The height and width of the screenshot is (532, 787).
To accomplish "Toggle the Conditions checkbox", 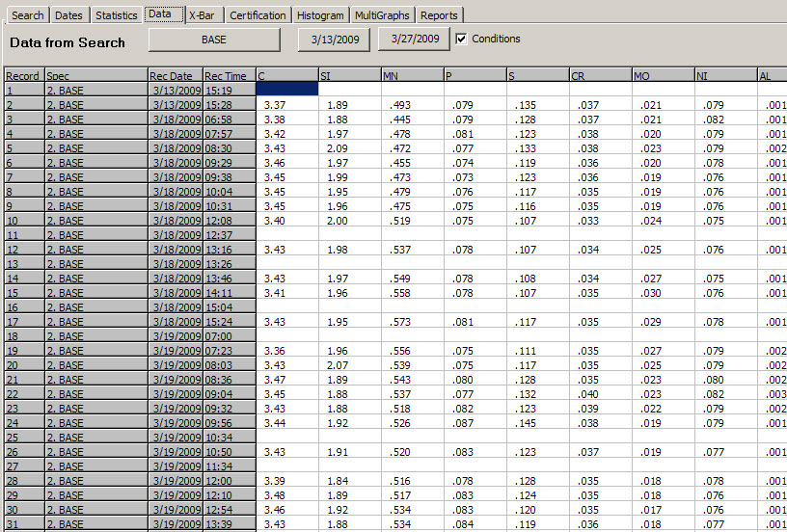I will click(x=461, y=39).
